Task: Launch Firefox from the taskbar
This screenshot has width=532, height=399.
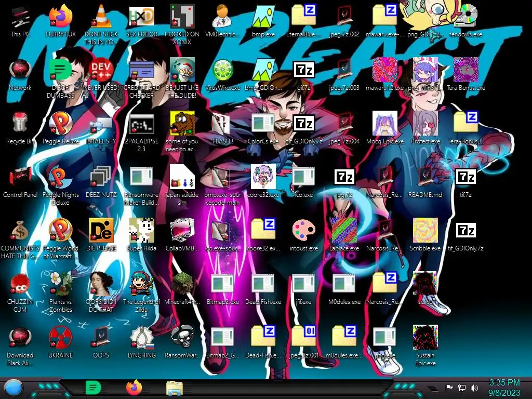Action: tap(134, 388)
